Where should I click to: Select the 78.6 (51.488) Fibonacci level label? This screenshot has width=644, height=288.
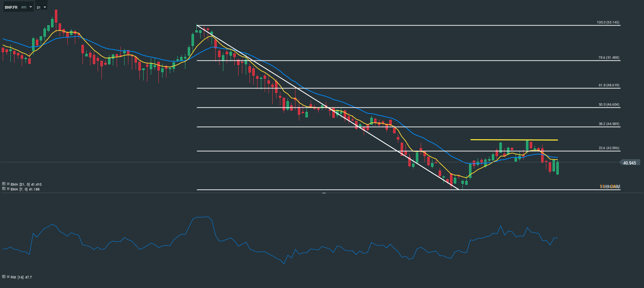point(608,58)
